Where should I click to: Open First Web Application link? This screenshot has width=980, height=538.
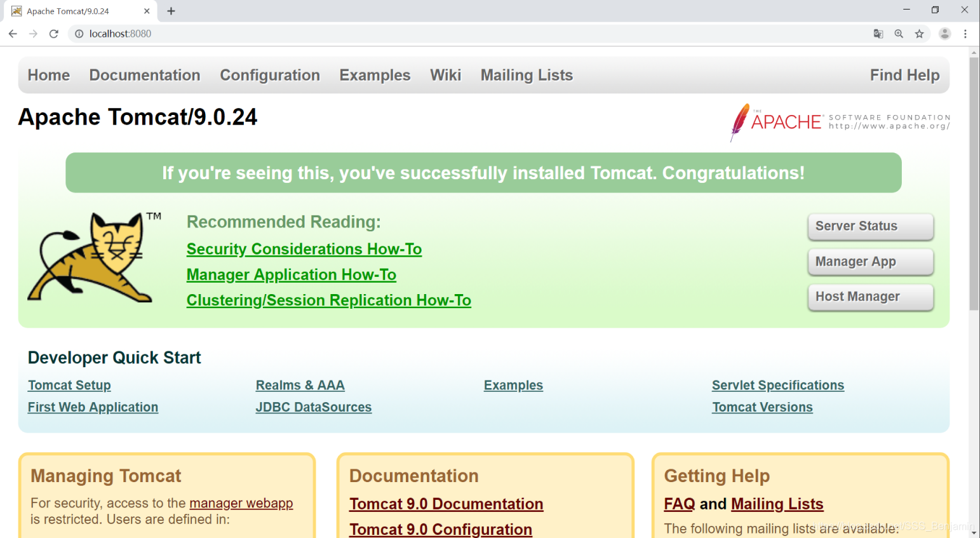pyautogui.click(x=93, y=407)
